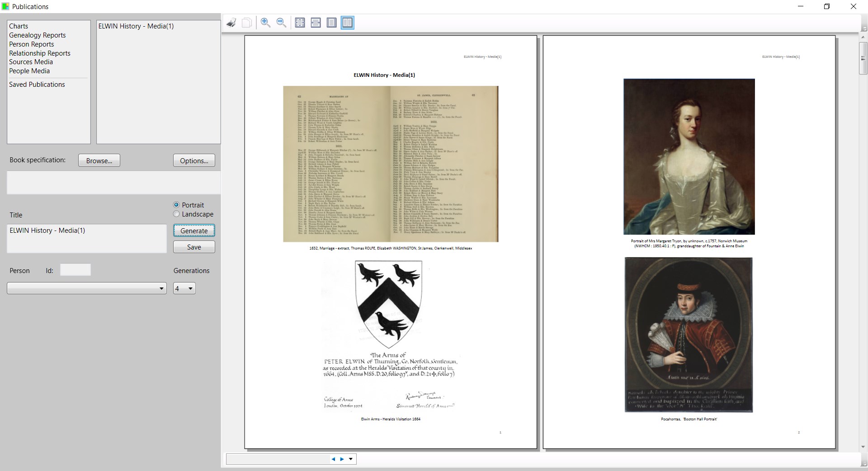
Task: Open the Person dropdown list
Action: 87,288
